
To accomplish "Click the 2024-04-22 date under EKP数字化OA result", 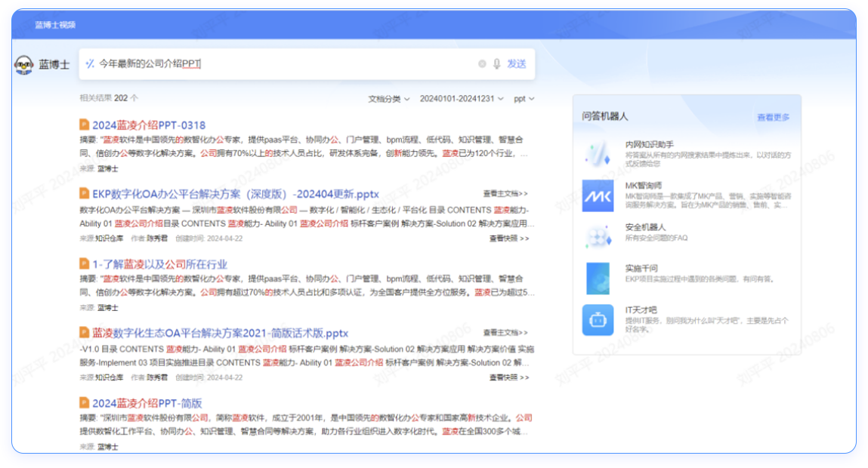I will [x=225, y=239].
